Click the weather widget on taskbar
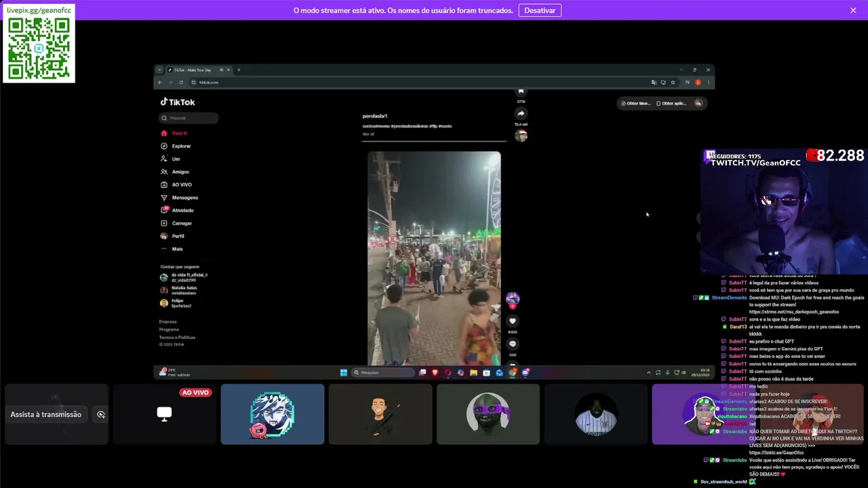Viewport: 868px width, 488px height. [174, 372]
